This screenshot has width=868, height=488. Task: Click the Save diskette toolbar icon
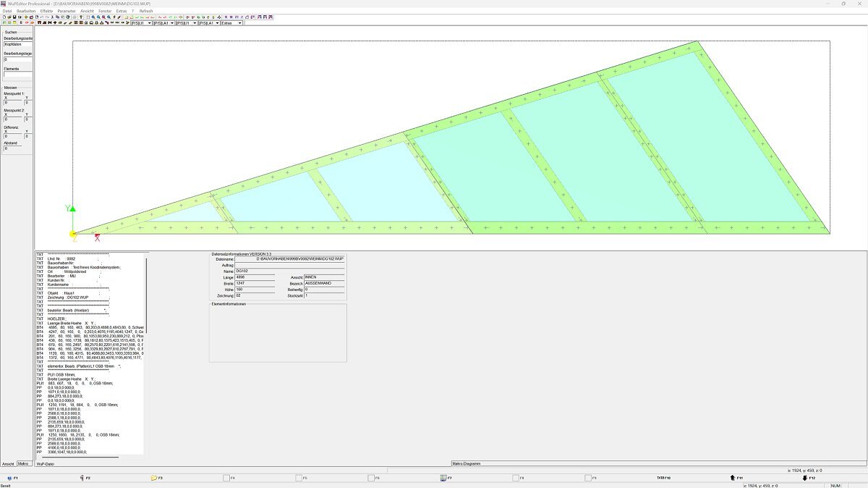(14, 16)
